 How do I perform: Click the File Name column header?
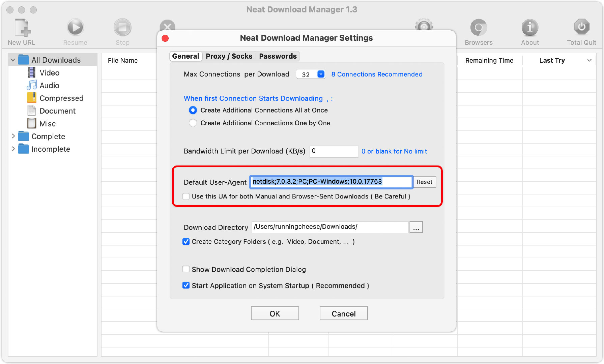(x=123, y=61)
